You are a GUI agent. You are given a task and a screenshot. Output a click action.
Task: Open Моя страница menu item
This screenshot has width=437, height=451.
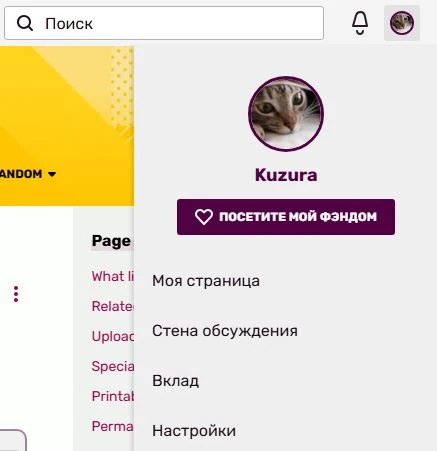pyautogui.click(x=206, y=281)
